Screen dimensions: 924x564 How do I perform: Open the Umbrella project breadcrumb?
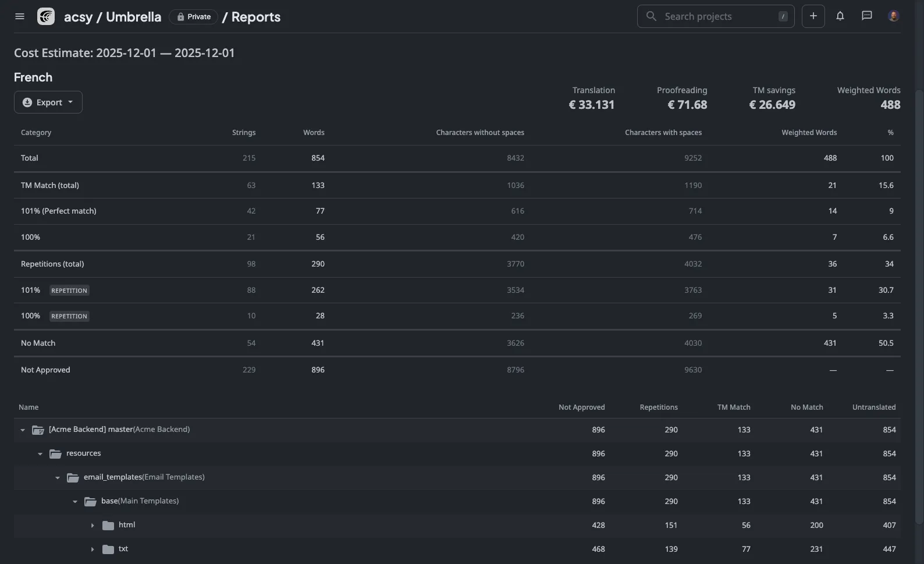(x=133, y=17)
